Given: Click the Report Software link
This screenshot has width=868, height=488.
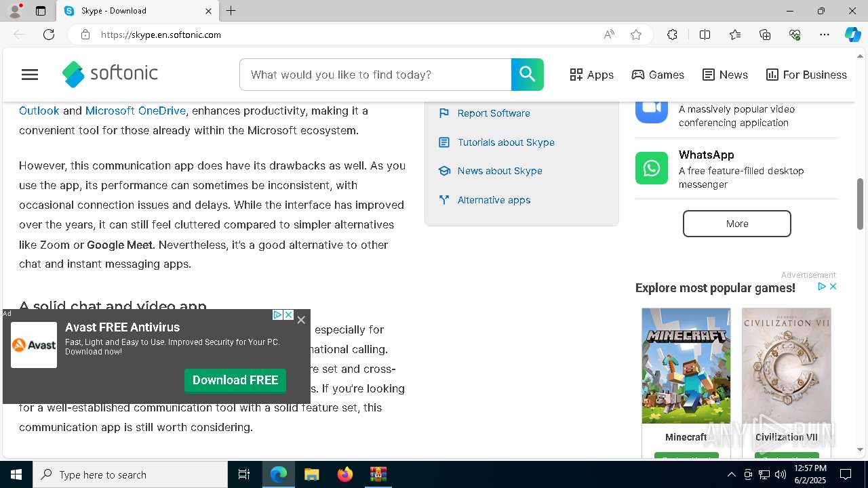Looking at the screenshot, I should pyautogui.click(x=494, y=113).
